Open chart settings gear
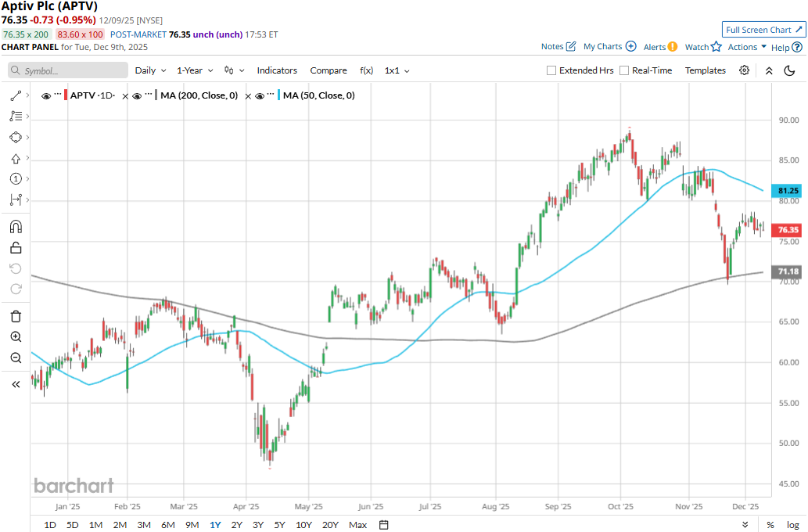This screenshot has width=808, height=532. (x=744, y=70)
